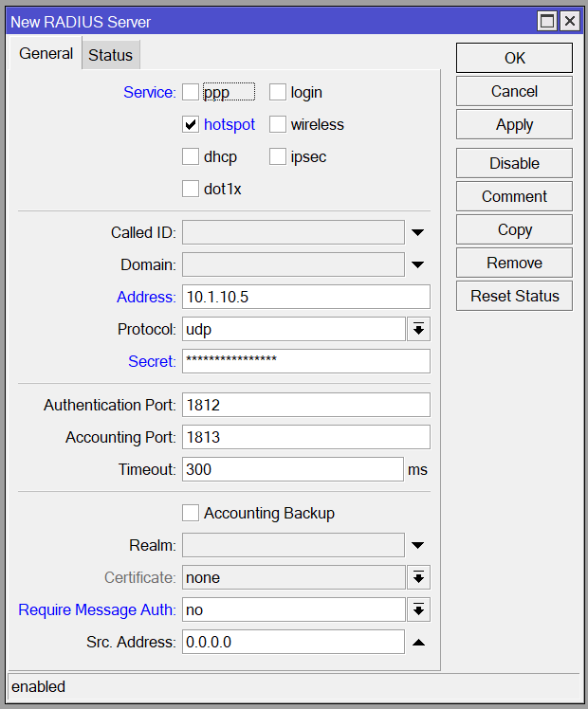
Task: Enable the ipsec service checkbox
Action: pos(278,156)
